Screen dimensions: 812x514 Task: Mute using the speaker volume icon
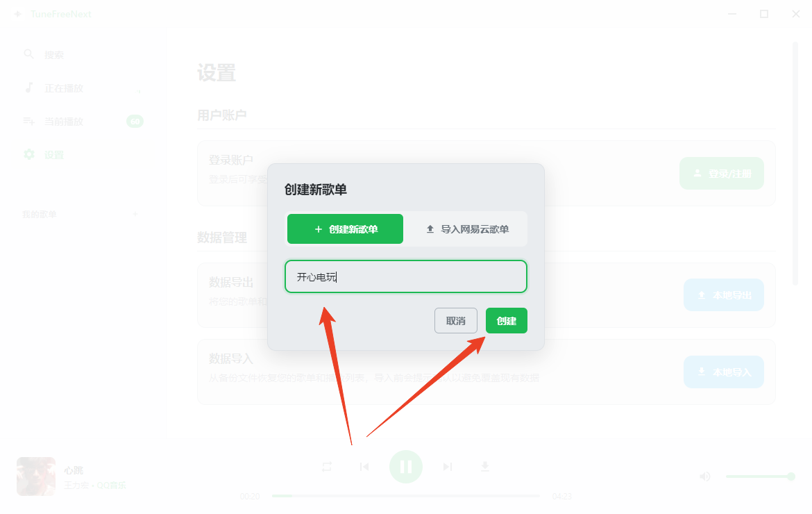705,476
